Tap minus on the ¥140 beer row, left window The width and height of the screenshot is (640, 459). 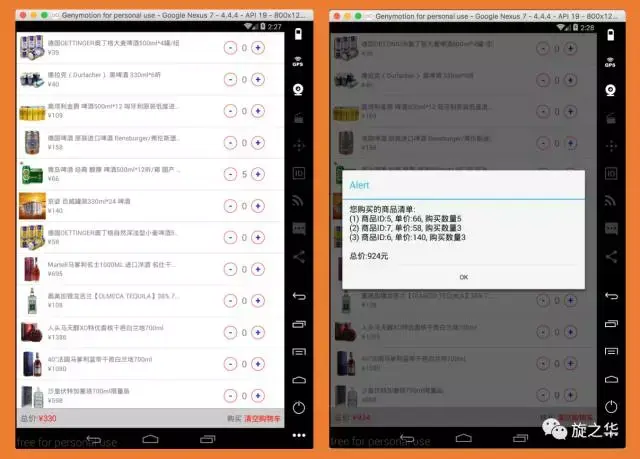230,206
